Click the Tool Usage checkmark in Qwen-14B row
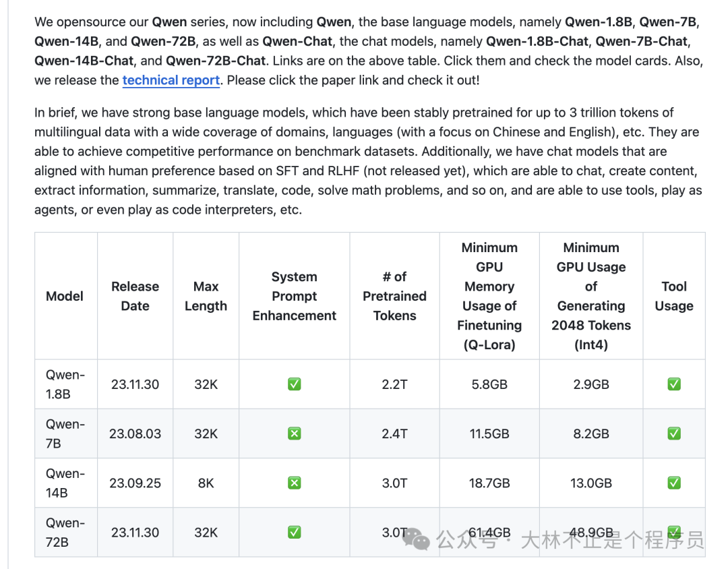Viewport: 728px width, 569px height. pyautogui.click(x=674, y=483)
